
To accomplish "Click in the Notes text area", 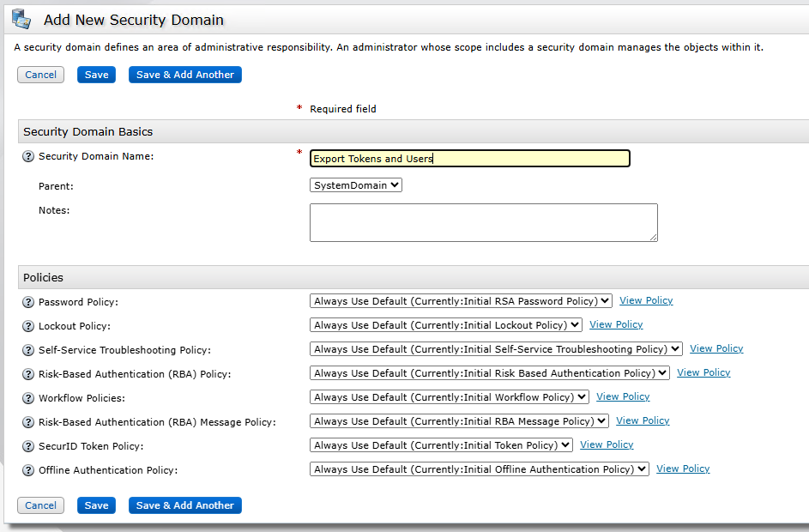I will [x=483, y=222].
